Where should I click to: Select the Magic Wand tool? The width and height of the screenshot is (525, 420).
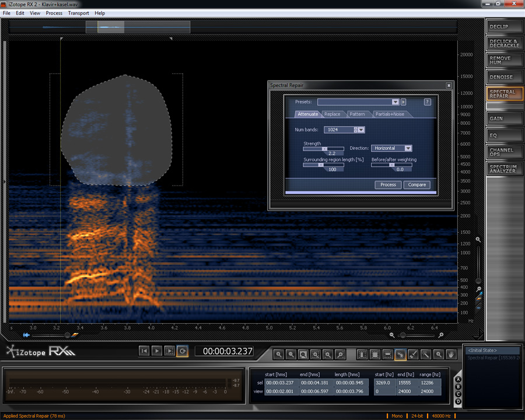(x=426, y=354)
